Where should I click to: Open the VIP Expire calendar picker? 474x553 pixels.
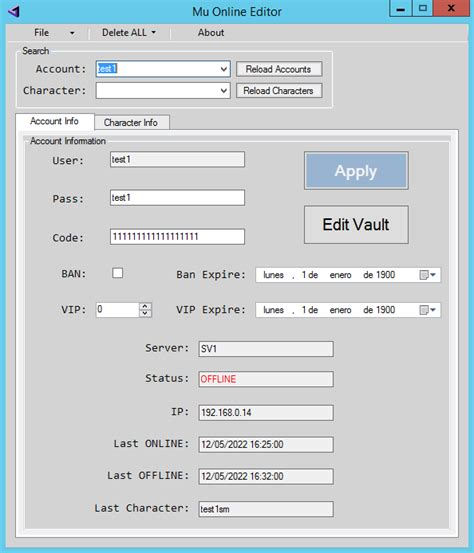(x=427, y=310)
